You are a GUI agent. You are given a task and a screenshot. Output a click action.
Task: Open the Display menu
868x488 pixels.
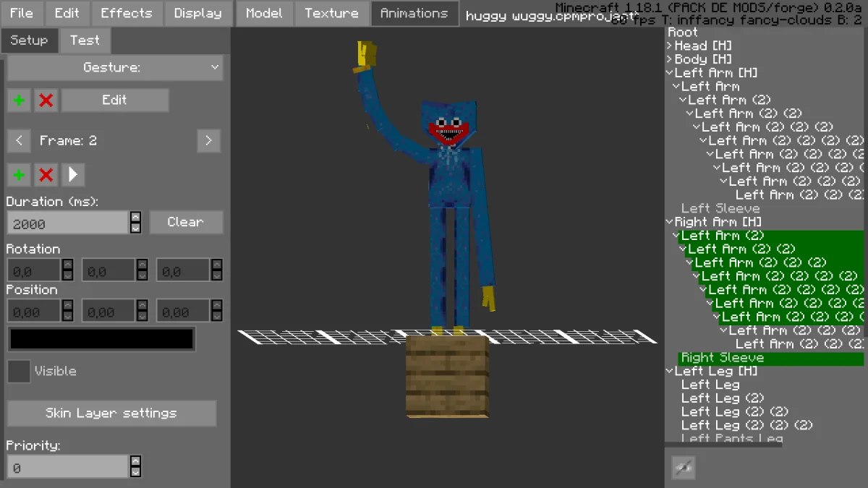click(x=198, y=13)
